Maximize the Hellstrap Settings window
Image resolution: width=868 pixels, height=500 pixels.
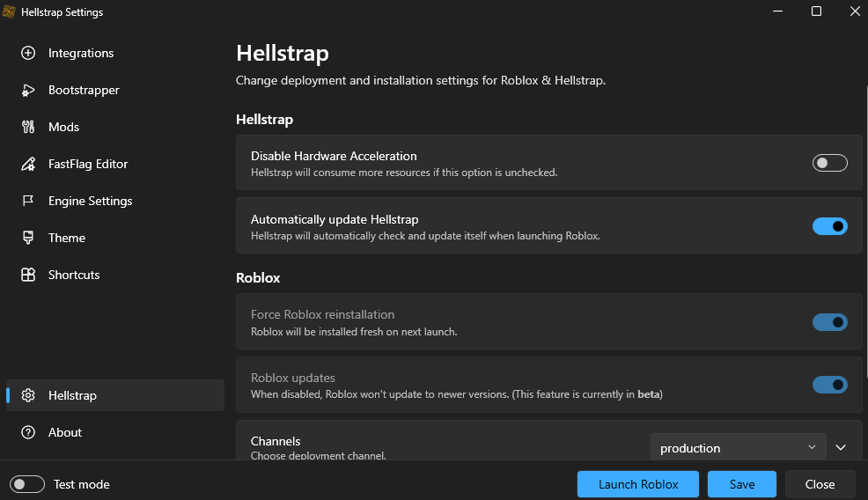817,11
